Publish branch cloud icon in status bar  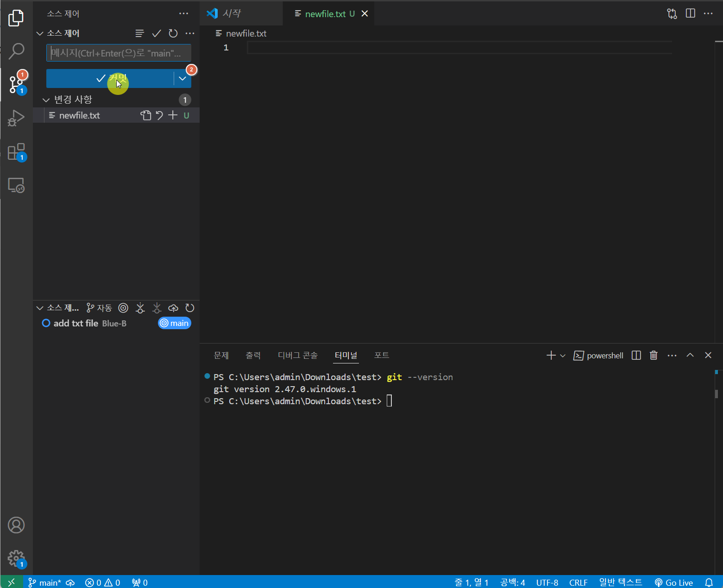pos(70,582)
